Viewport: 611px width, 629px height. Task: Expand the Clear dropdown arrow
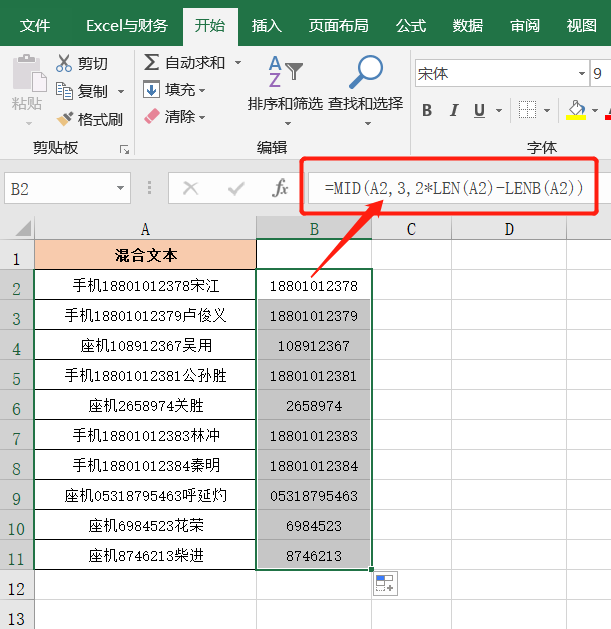(202, 117)
